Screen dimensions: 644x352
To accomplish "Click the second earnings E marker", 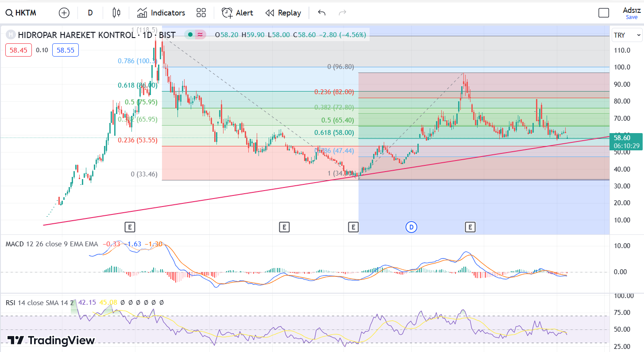I will [284, 227].
